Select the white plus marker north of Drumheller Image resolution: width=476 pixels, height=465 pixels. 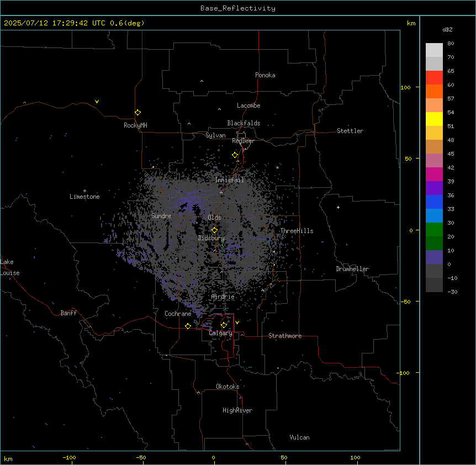338,207
